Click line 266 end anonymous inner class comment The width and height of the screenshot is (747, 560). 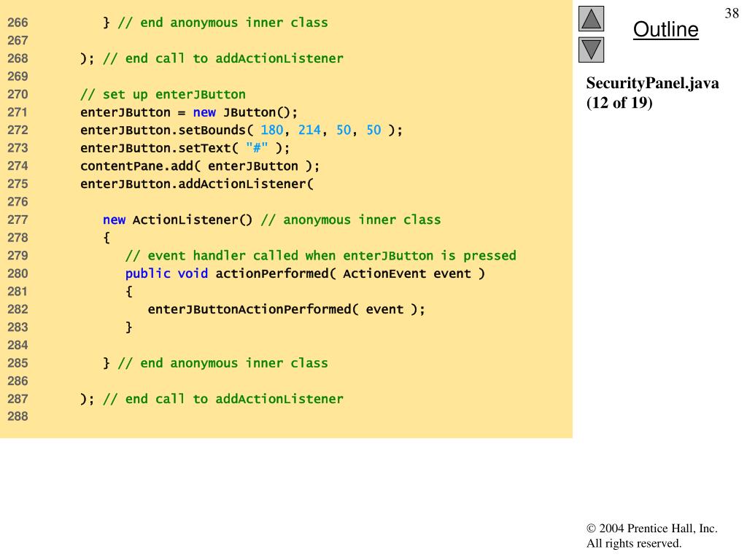point(223,23)
